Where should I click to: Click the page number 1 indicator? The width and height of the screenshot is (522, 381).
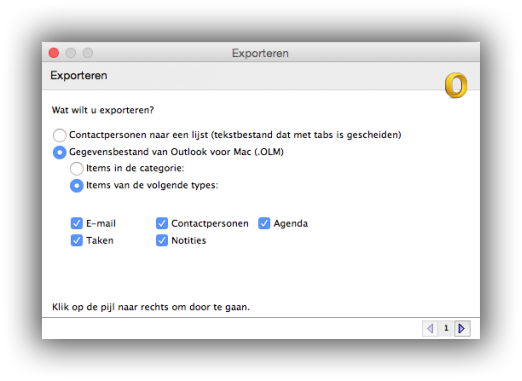pyautogui.click(x=446, y=329)
